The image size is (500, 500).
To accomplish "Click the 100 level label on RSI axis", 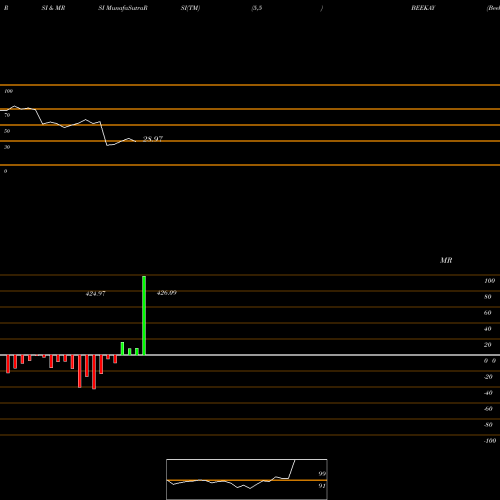I will click(8, 91).
